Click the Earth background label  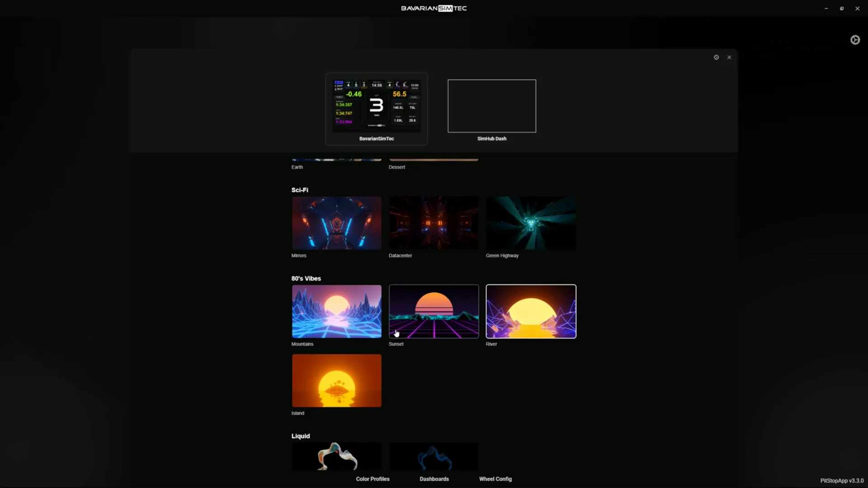click(x=297, y=167)
